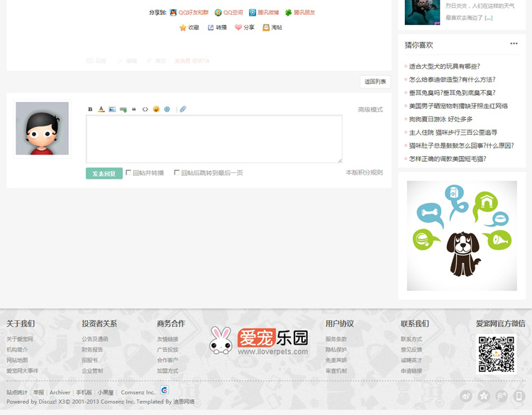Image resolution: width=532 pixels, height=415 pixels.
Task: Open the Tencent Weibo icon in footer
Action: point(501,396)
